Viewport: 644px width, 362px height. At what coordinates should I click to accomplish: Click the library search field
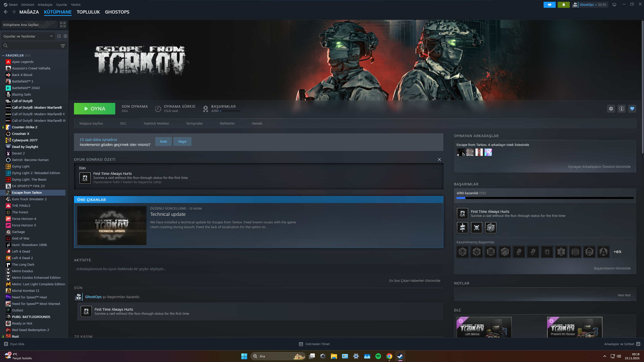click(30, 46)
